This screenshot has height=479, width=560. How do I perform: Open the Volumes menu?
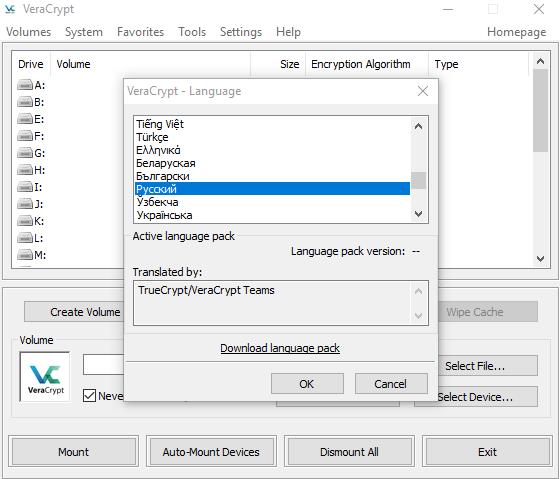tap(29, 32)
